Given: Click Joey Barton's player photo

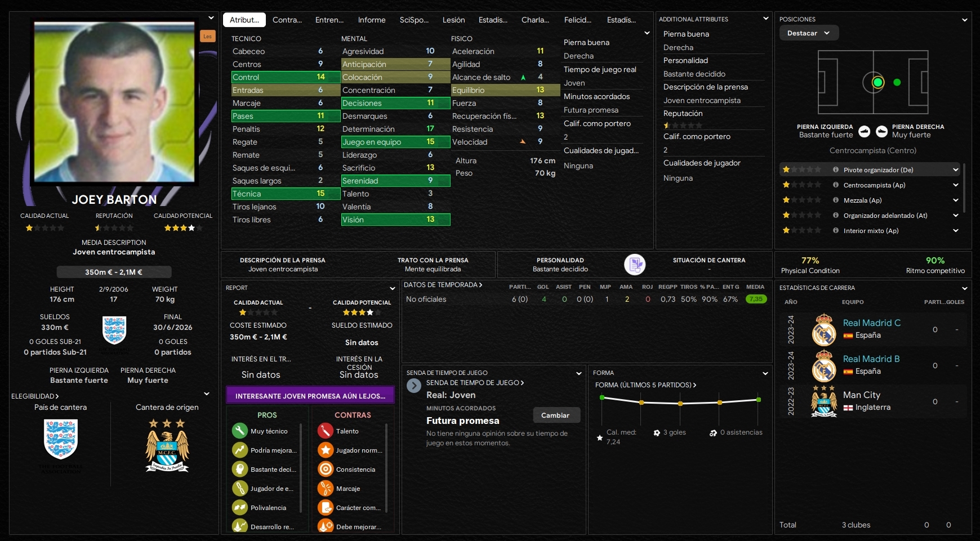Looking at the screenshot, I should click(x=114, y=102).
